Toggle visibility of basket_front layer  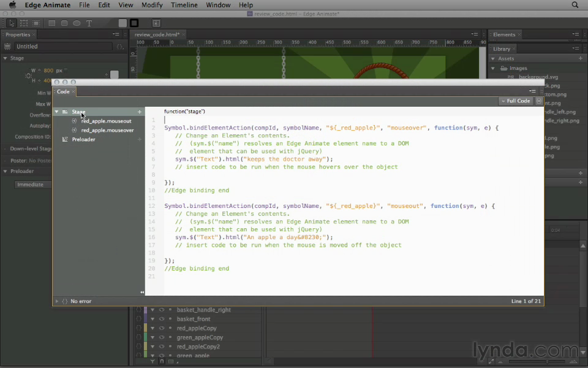click(162, 319)
